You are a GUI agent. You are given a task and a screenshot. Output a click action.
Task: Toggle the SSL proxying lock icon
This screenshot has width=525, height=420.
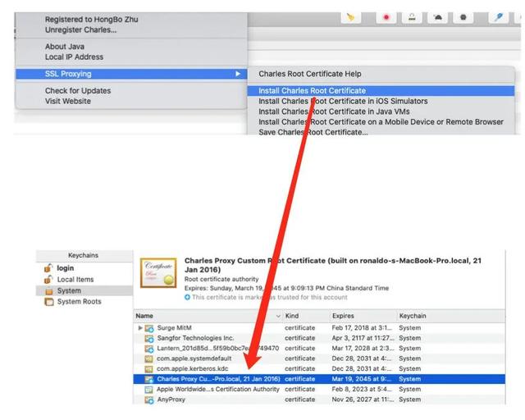pyautogui.click(x=413, y=16)
